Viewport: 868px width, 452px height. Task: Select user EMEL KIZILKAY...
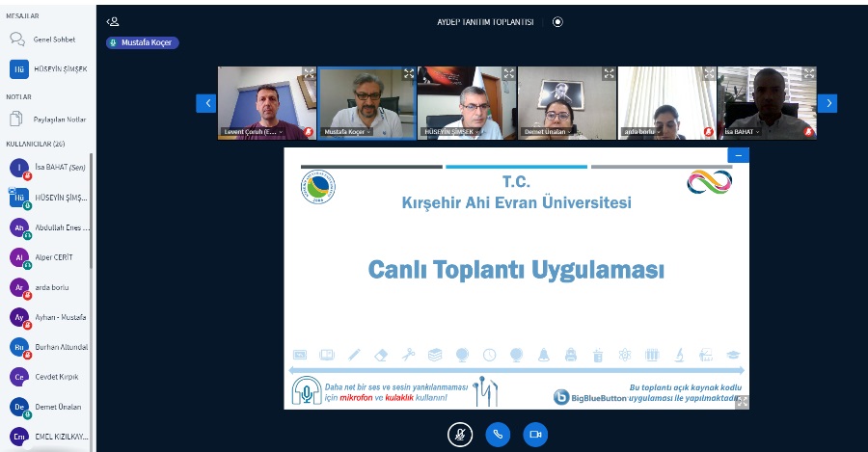pyautogui.click(x=48, y=437)
